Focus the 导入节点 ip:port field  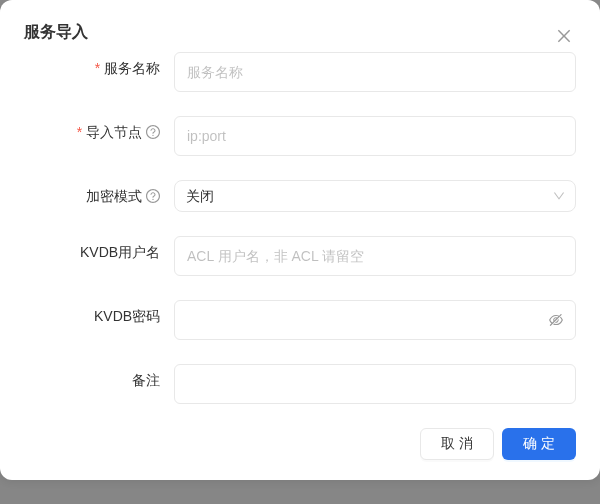pos(375,136)
